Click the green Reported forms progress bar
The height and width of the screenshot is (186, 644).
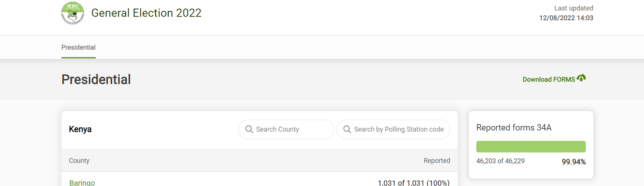point(531,146)
